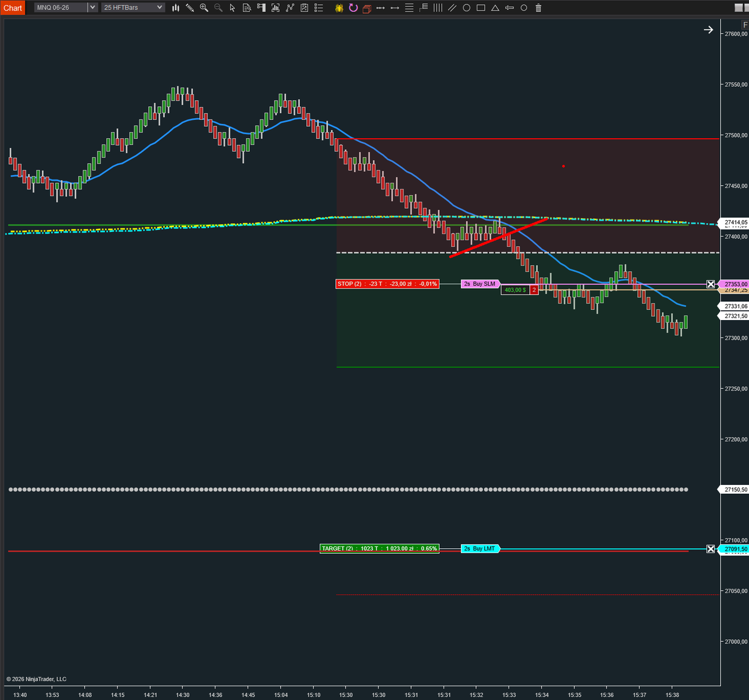Select the white dotted horizontal level line
Screen dimensions: 749x700
pos(348,490)
